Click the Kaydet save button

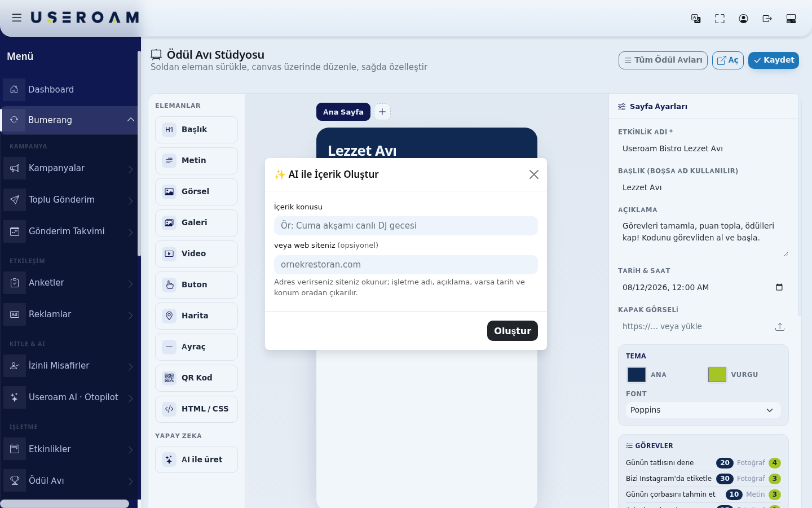click(x=774, y=60)
